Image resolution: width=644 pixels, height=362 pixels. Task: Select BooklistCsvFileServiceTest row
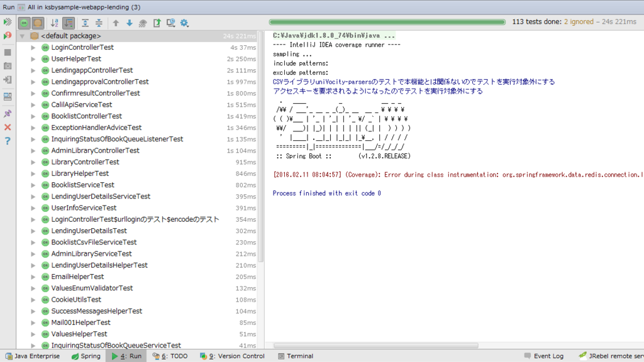(x=137, y=243)
